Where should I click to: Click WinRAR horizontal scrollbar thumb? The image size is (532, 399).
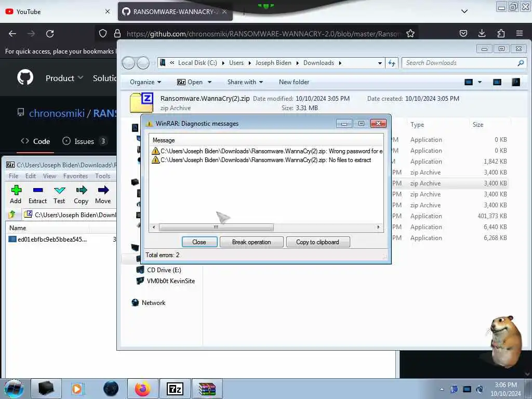(x=216, y=227)
